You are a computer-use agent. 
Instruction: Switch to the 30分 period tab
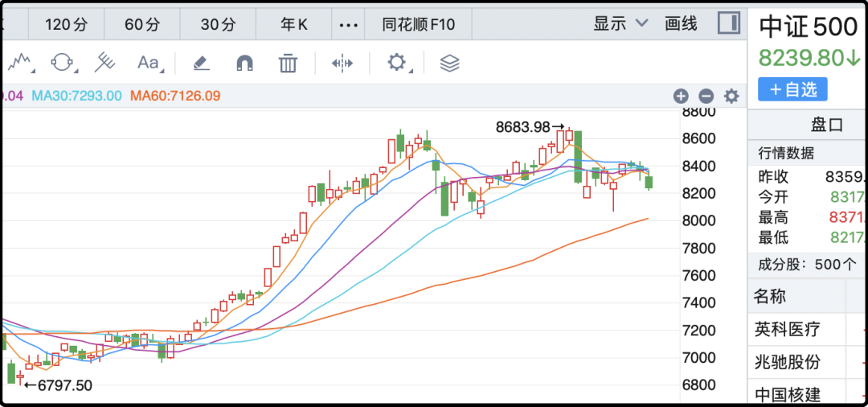click(218, 24)
